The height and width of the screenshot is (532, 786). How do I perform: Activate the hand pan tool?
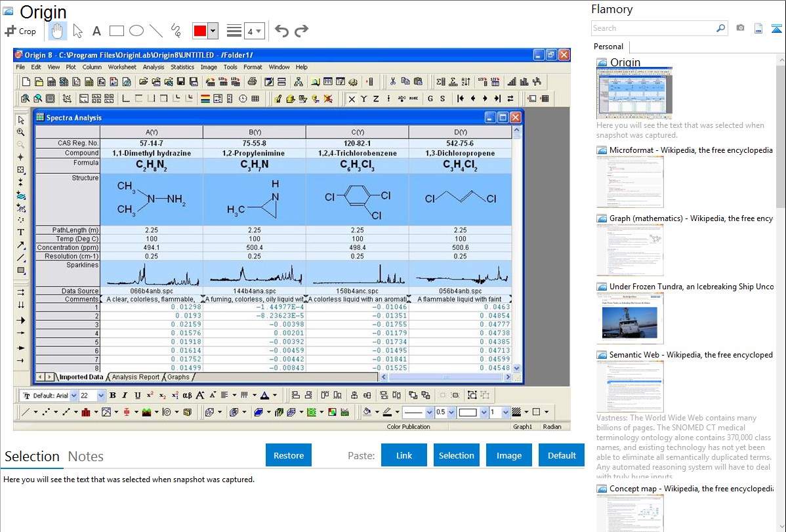58,31
